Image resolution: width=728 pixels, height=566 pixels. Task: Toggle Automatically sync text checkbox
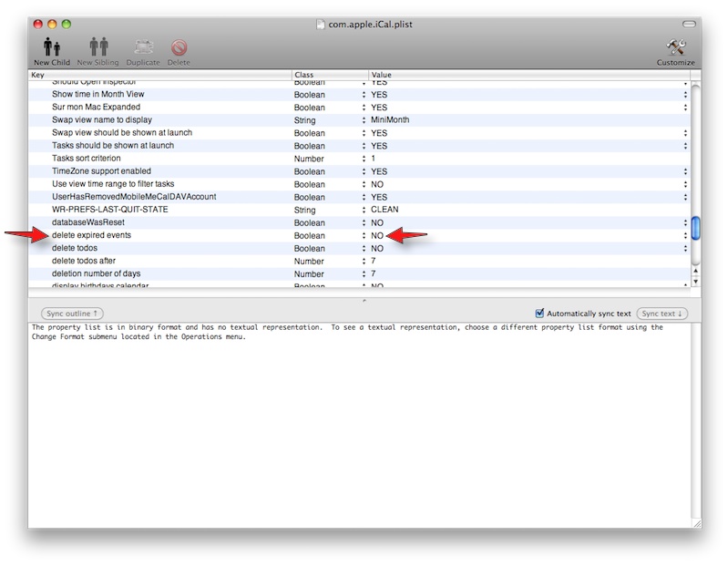tap(539, 314)
